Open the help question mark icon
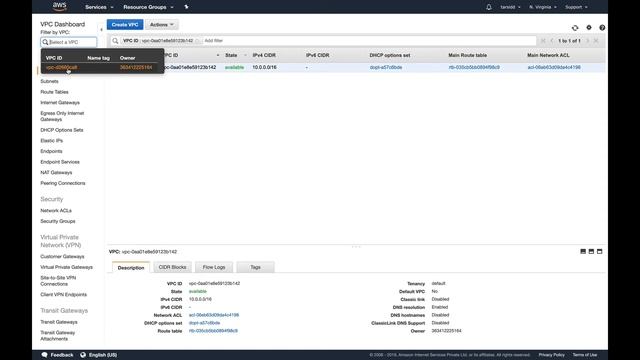640x360 pixels. (602, 27)
